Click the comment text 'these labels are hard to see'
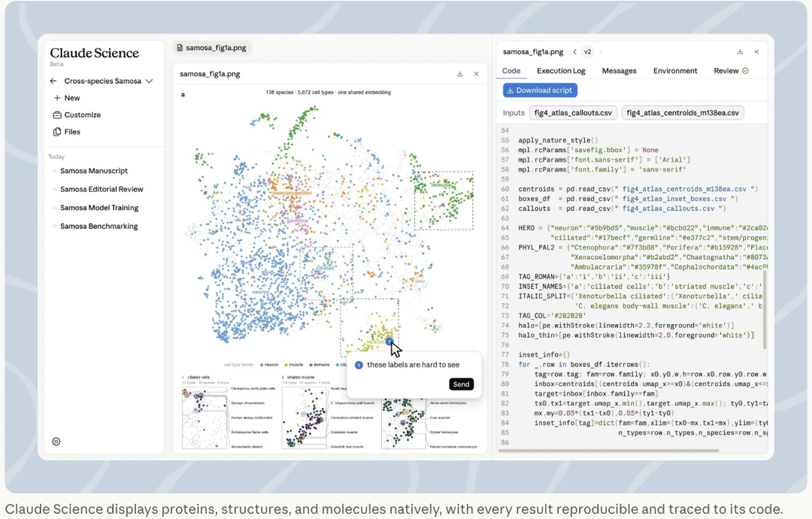The height and width of the screenshot is (519, 812). tap(413, 365)
